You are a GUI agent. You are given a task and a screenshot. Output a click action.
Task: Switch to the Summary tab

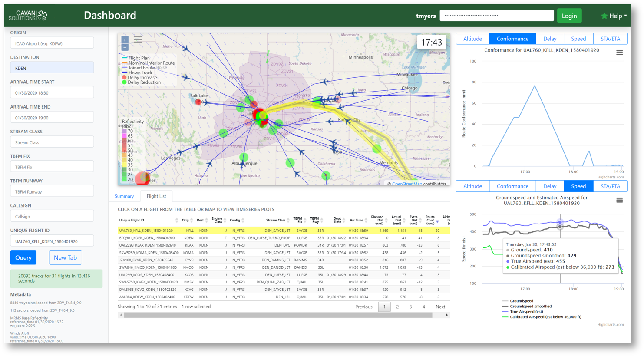[124, 196]
